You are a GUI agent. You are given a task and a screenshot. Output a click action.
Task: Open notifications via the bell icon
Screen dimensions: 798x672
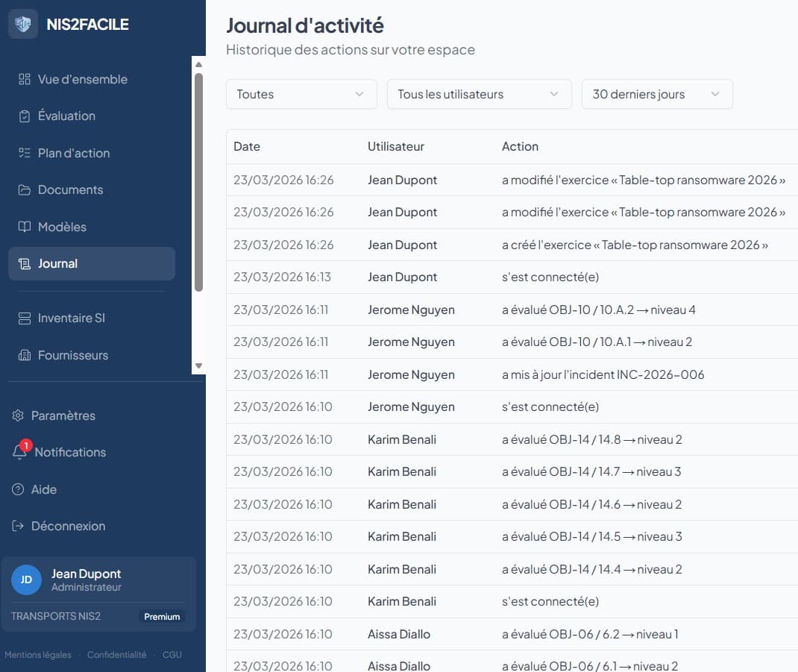coord(19,452)
